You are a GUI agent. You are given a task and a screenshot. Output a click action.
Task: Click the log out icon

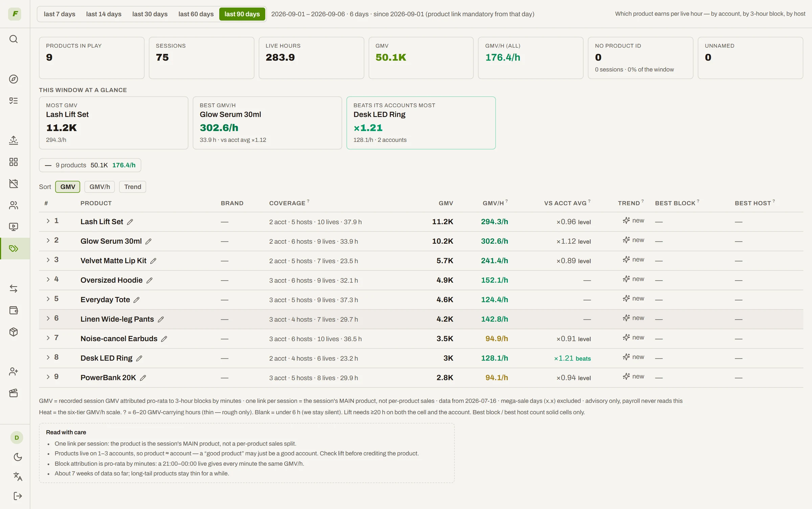(18, 496)
